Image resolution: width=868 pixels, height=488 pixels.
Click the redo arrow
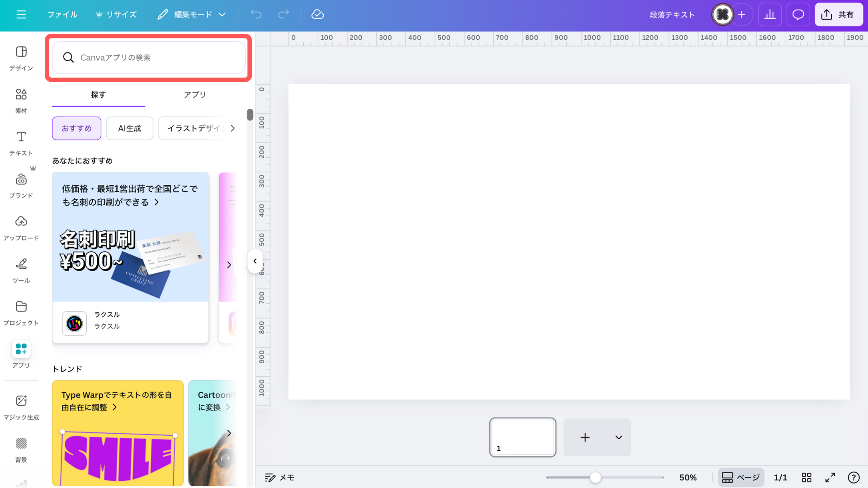(x=283, y=14)
